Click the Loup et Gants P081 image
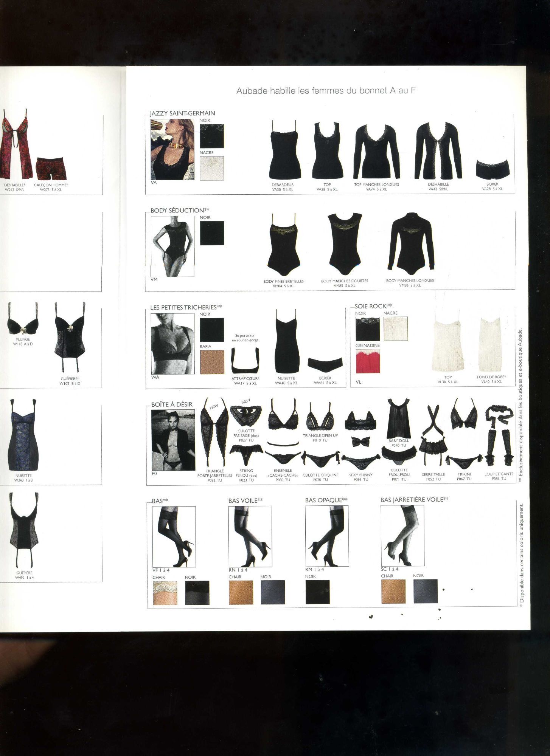550x756 pixels. [x=500, y=436]
